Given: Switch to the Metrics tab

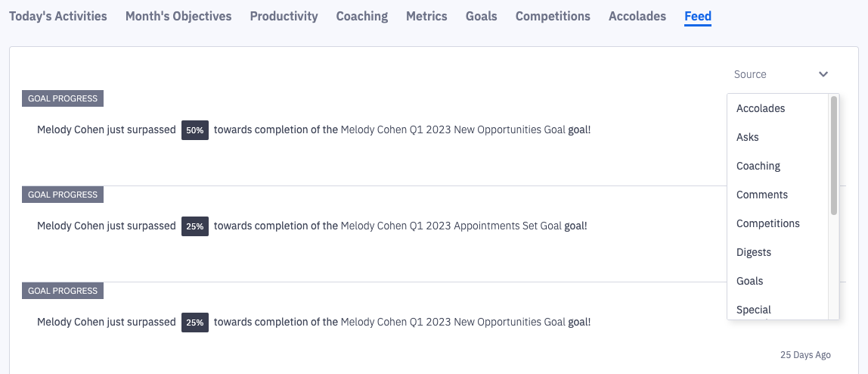Looking at the screenshot, I should coord(426,16).
